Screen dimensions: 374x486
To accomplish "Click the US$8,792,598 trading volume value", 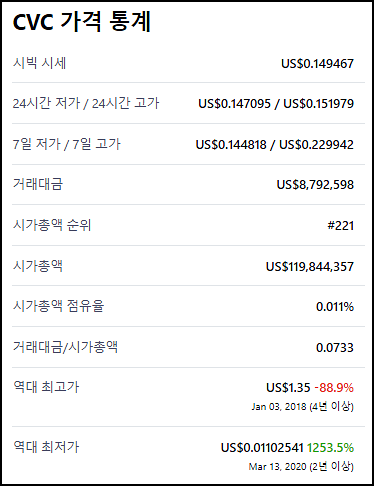I will click(315, 185).
